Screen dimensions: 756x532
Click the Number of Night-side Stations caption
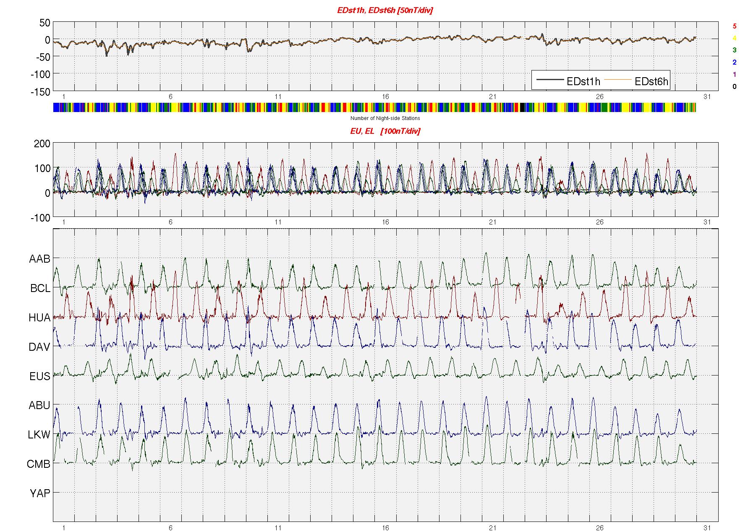[x=385, y=118]
